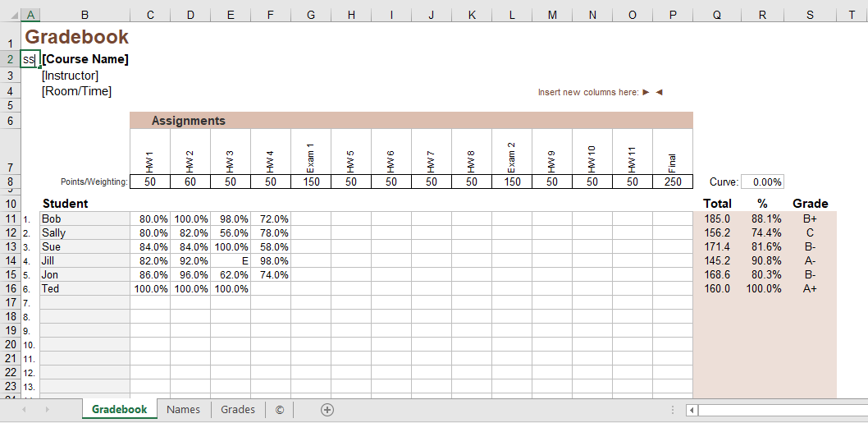Viewport: 868px width, 423px height.
Task: Click the [Course Name] placeholder cell
Action: click(85, 59)
